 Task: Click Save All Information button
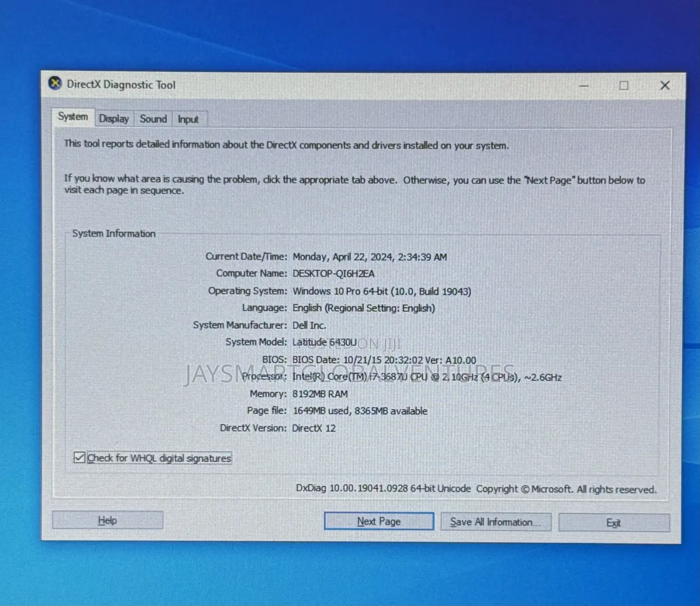(496, 522)
